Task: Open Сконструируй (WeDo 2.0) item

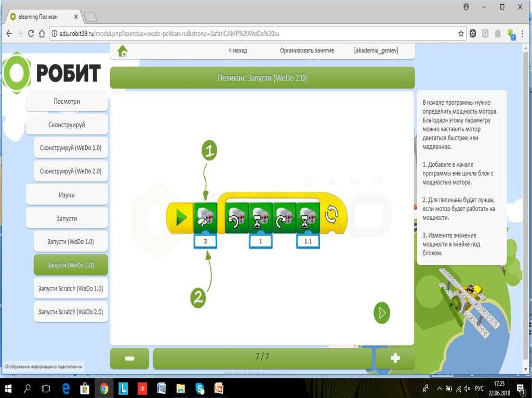Action: [71, 171]
